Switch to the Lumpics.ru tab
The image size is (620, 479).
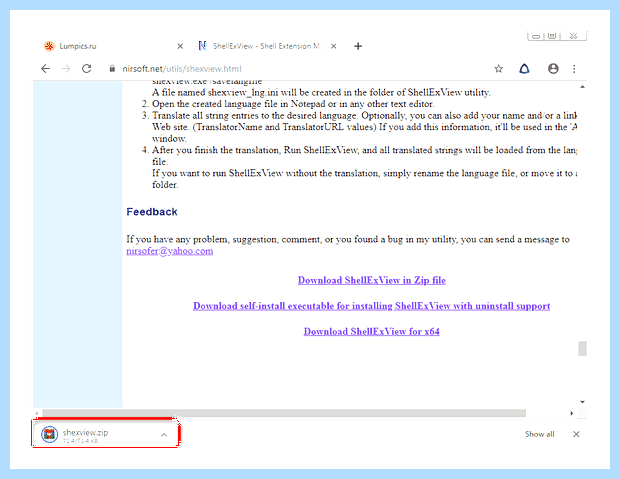pos(113,46)
